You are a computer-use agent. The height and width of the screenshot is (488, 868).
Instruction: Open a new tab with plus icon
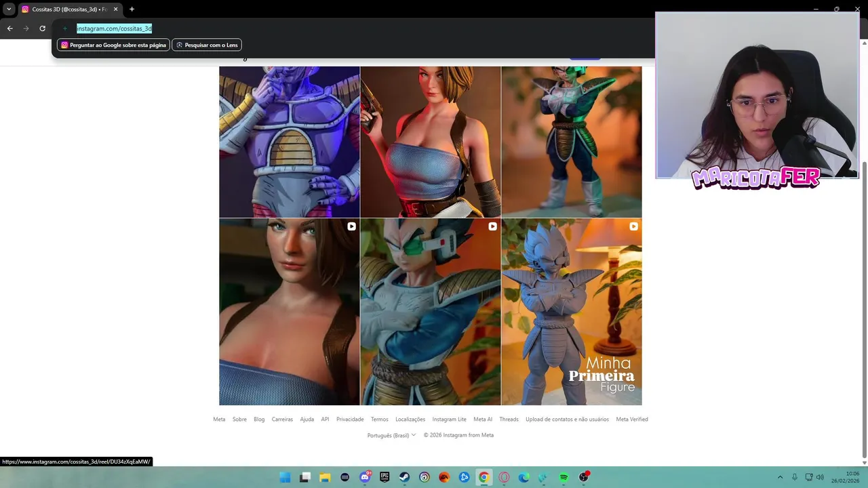click(132, 9)
